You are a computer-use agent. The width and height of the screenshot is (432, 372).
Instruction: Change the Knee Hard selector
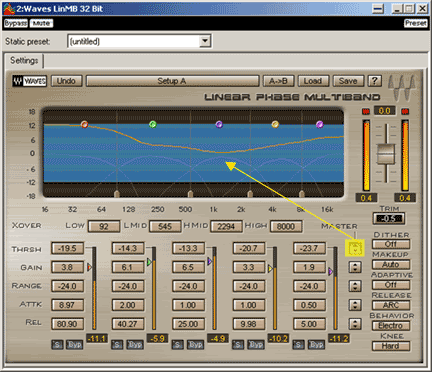[x=391, y=346]
